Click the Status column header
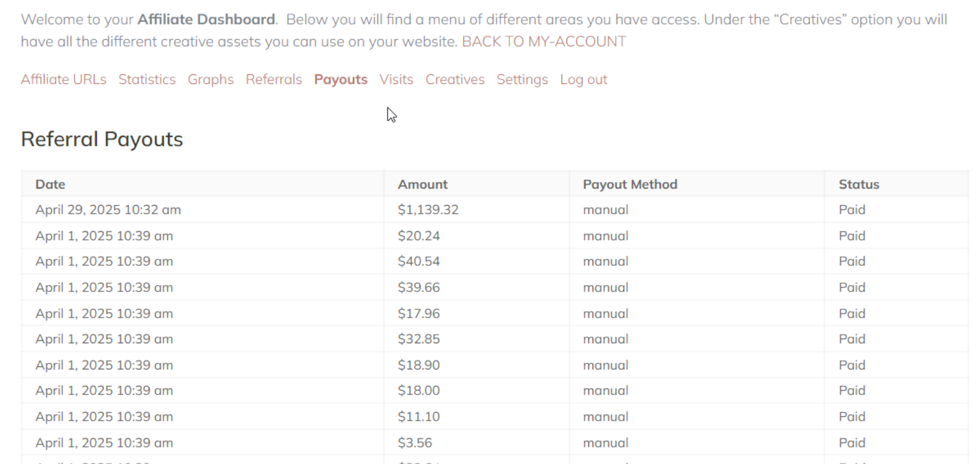 (x=859, y=184)
